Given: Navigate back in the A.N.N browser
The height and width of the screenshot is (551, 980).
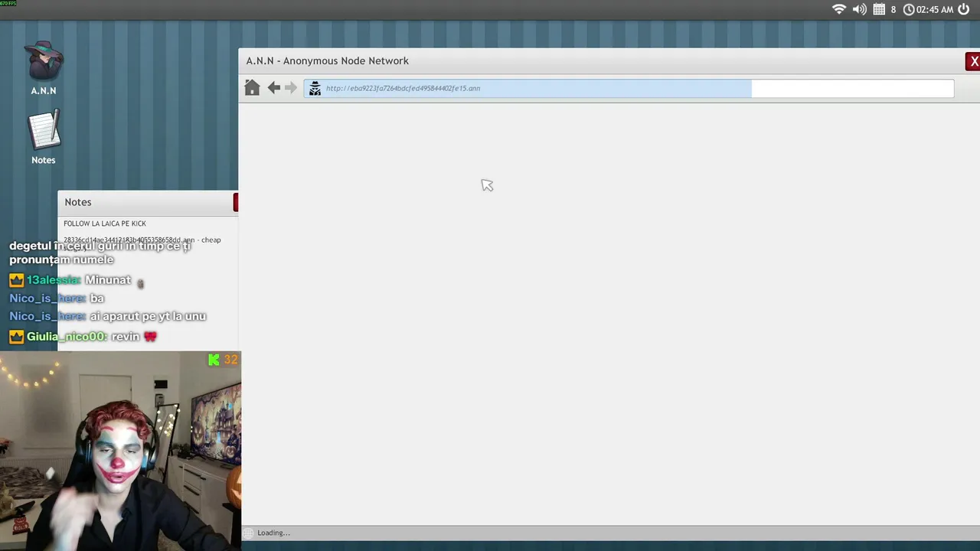Looking at the screenshot, I should pos(273,88).
